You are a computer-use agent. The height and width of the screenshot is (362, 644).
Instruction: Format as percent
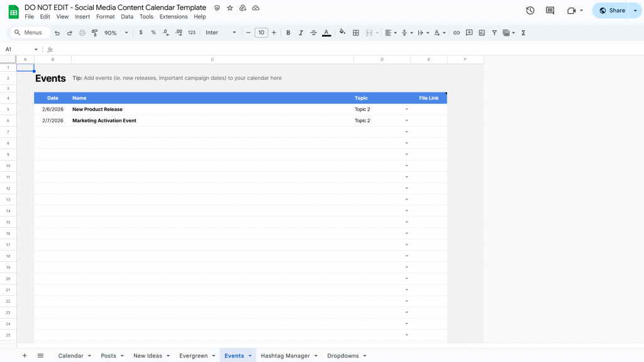point(153,33)
